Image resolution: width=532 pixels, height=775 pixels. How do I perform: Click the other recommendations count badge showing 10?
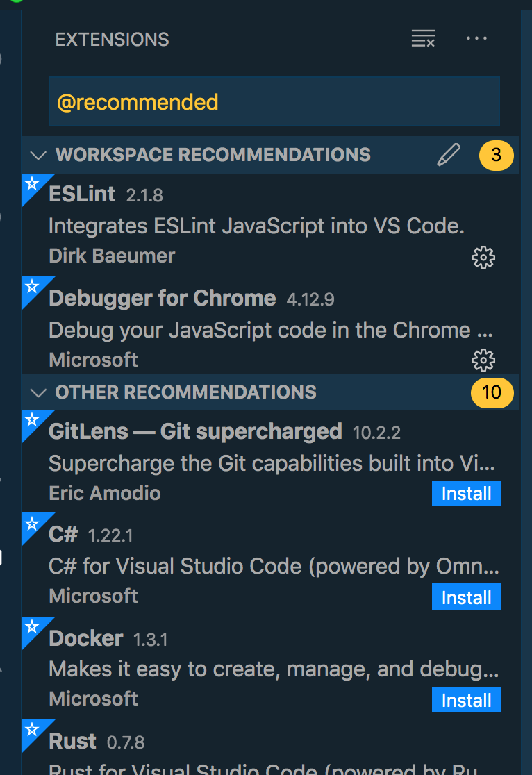[492, 392]
